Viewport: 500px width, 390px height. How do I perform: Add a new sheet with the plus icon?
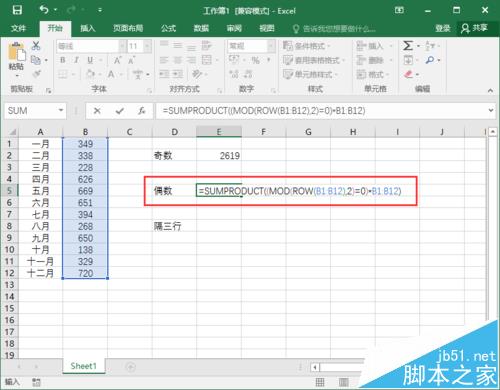coord(130,367)
